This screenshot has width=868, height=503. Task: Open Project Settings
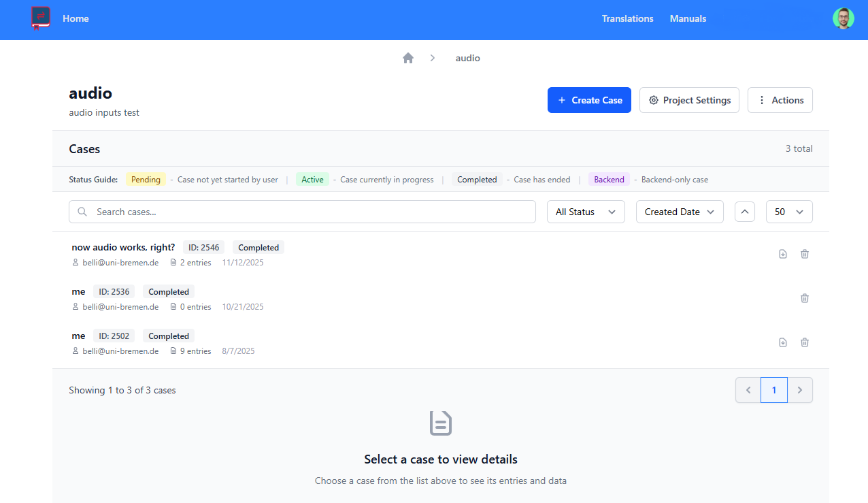tap(689, 100)
